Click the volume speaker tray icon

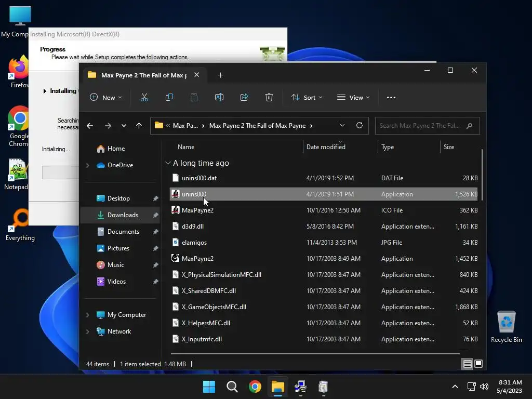click(484, 387)
